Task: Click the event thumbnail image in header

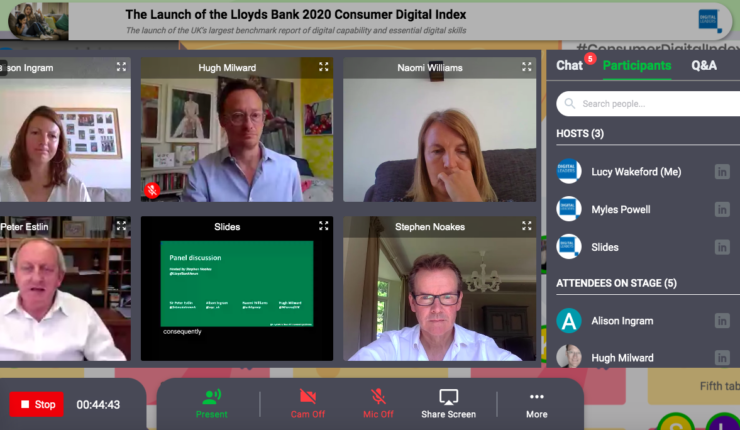Action: pyautogui.click(x=38, y=21)
